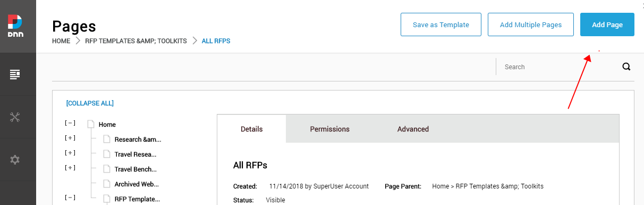Click the Archived Web... page icon
This screenshot has height=205, width=644.
point(107,184)
